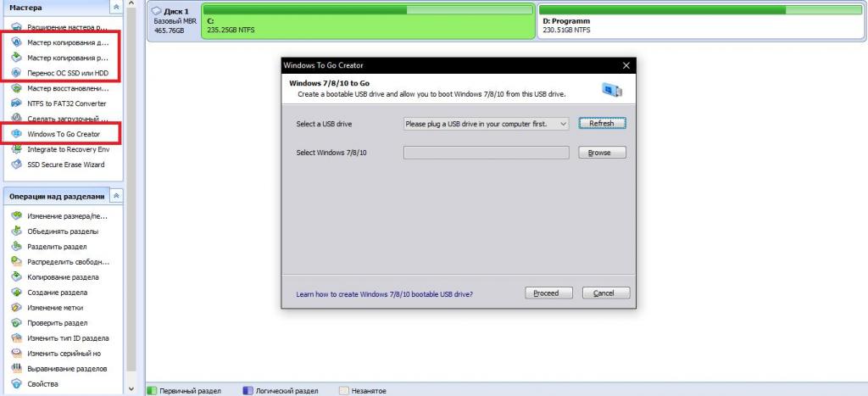Collapse the Операции над разделами panel chevron

[116, 196]
